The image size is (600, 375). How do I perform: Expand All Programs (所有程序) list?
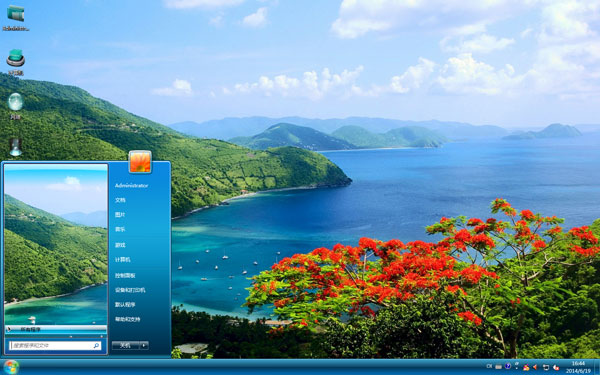[x=56, y=329]
